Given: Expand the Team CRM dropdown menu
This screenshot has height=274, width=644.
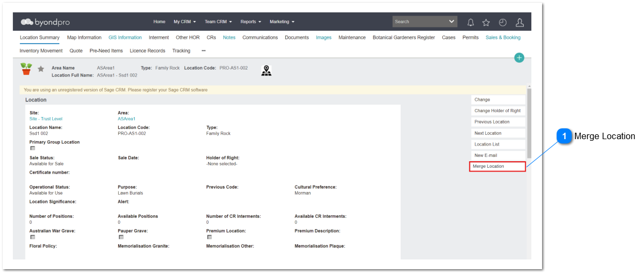Looking at the screenshot, I should click(218, 22).
